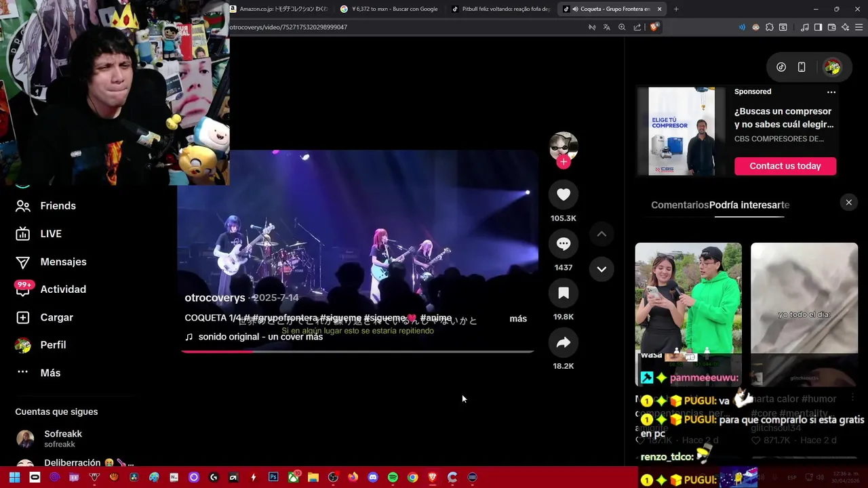Image resolution: width=868 pixels, height=488 pixels.
Task: Open 'yo todo el dia' recommended video
Action: click(804, 314)
